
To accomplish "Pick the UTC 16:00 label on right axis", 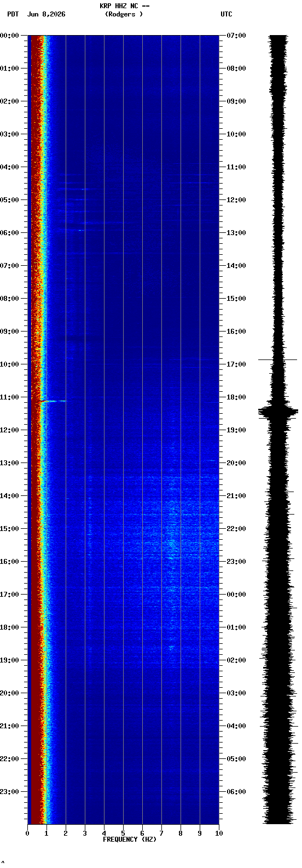I will click(x=236, y=332).
